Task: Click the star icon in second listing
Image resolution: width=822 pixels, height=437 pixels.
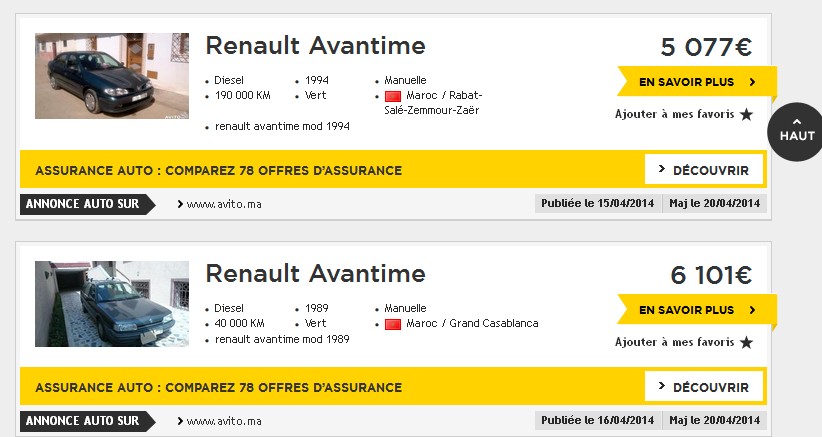Action: coord(746,342)
